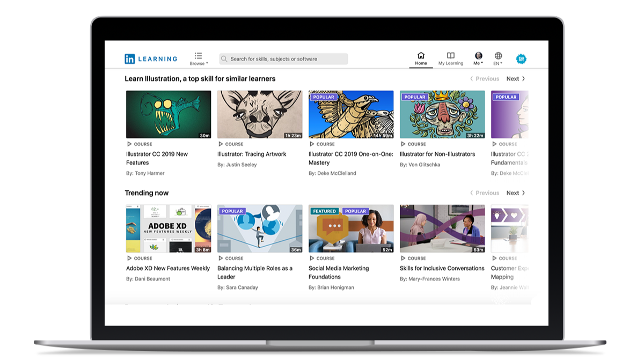Click the Skills for Inclusive Conversations thumbnail
Viewport: 644px width, 362px height.
442,228
